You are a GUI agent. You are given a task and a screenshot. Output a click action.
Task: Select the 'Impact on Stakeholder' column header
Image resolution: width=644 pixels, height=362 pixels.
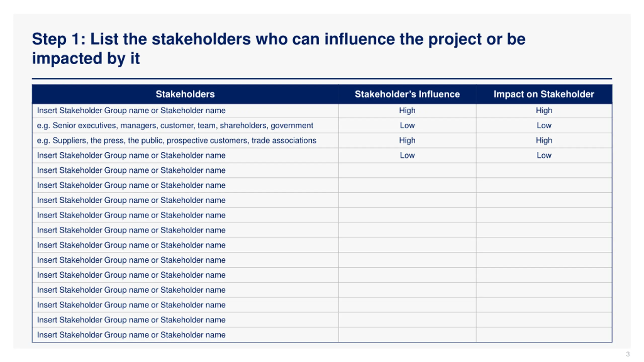tap(544, 94)
